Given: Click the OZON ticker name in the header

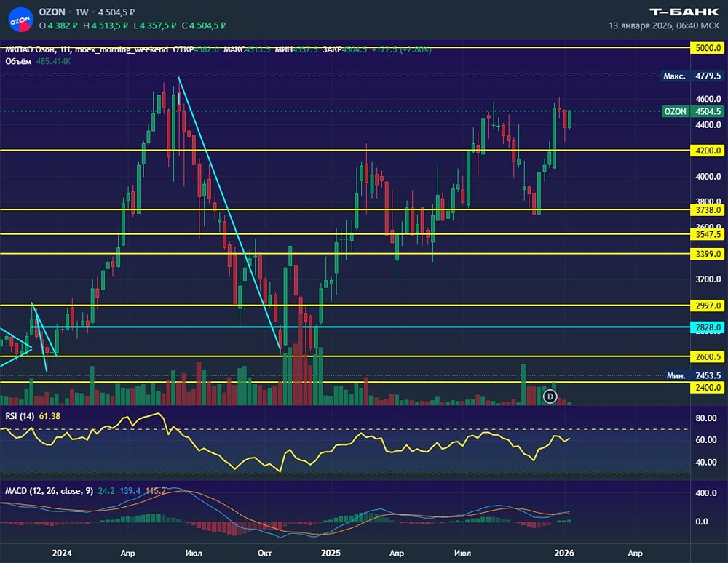Looking at the screenshot, I should (x=52, y=12).
